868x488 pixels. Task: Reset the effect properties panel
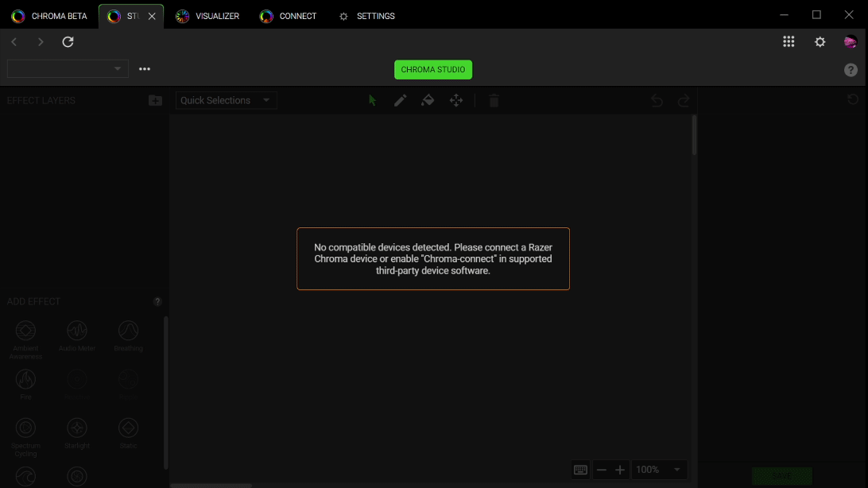pyautogui.click(x=853, y=99)
